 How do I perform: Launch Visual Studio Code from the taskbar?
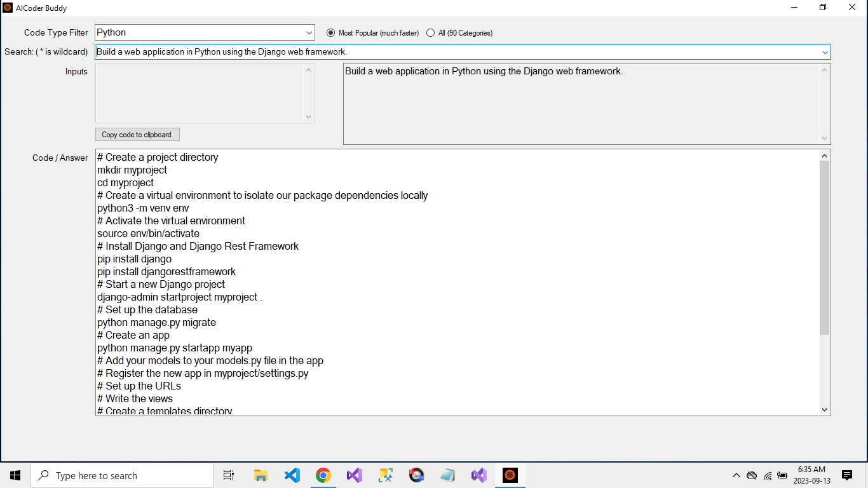click(x=292, y=475)
